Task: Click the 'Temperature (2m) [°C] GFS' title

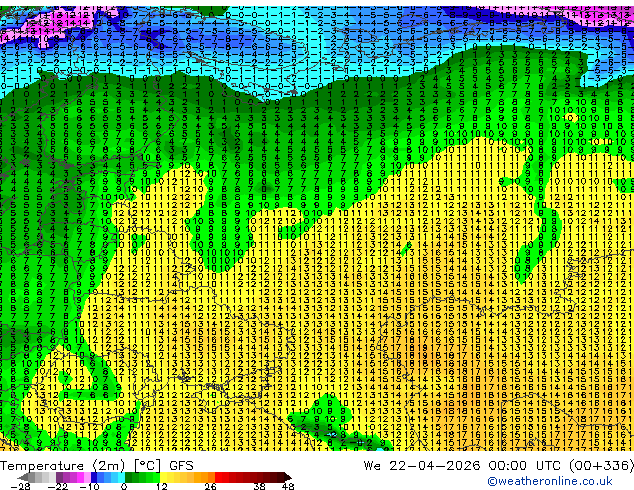Action: tap(97, 466)
